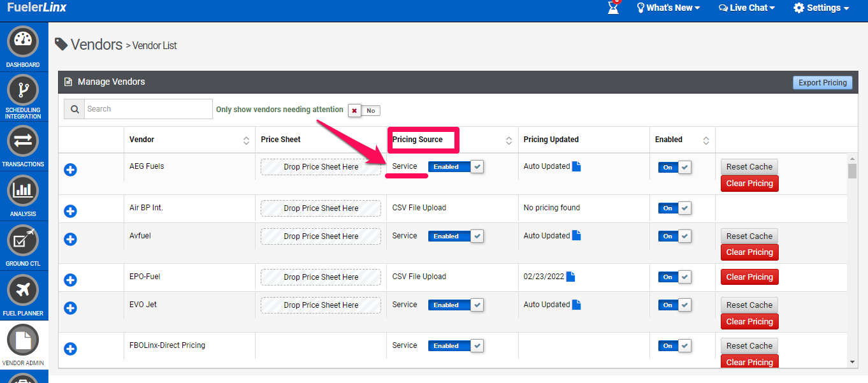This screenshot has width=868, height=383.
Task: Switch off AEG Fuels vendor On toggle
Action: (675, 167)
